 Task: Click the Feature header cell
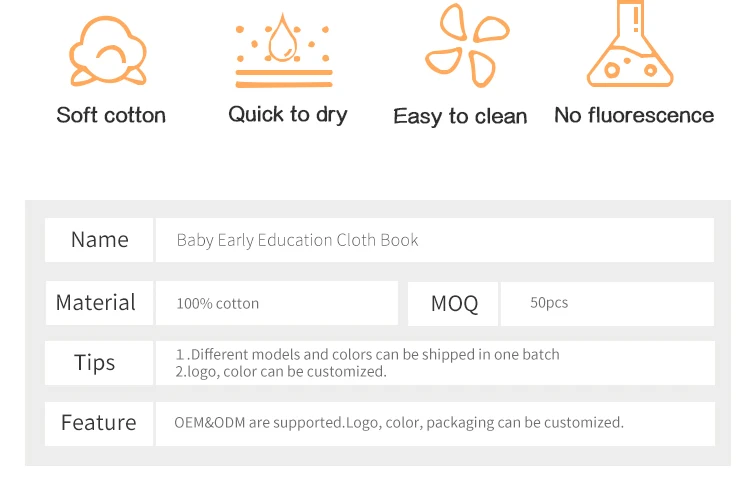98,423
